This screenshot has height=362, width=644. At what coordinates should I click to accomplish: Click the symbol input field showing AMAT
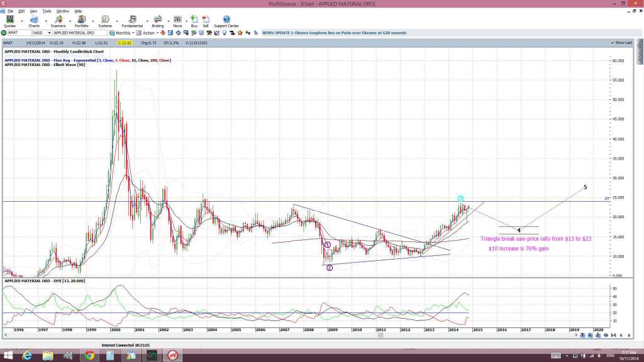(x=19, y=33)
